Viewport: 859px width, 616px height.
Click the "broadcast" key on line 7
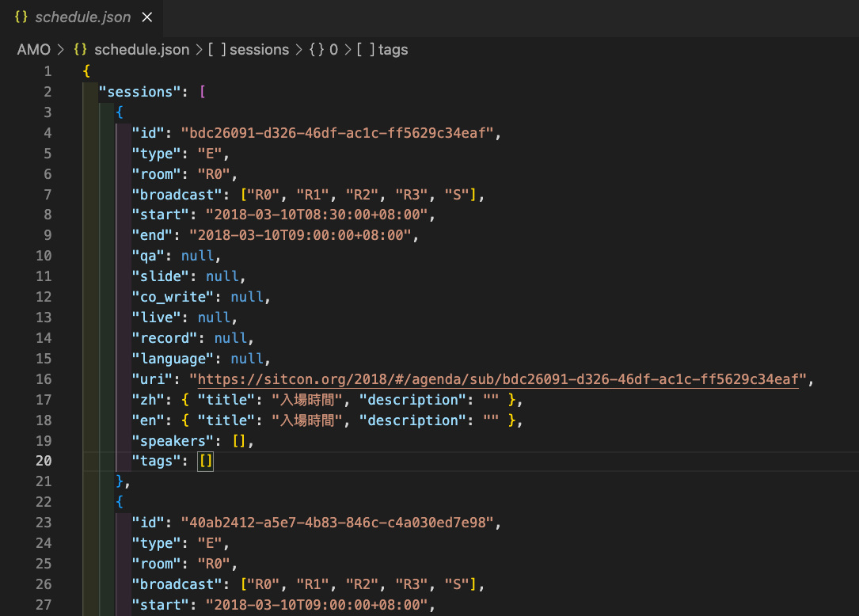tap(177, 195)
